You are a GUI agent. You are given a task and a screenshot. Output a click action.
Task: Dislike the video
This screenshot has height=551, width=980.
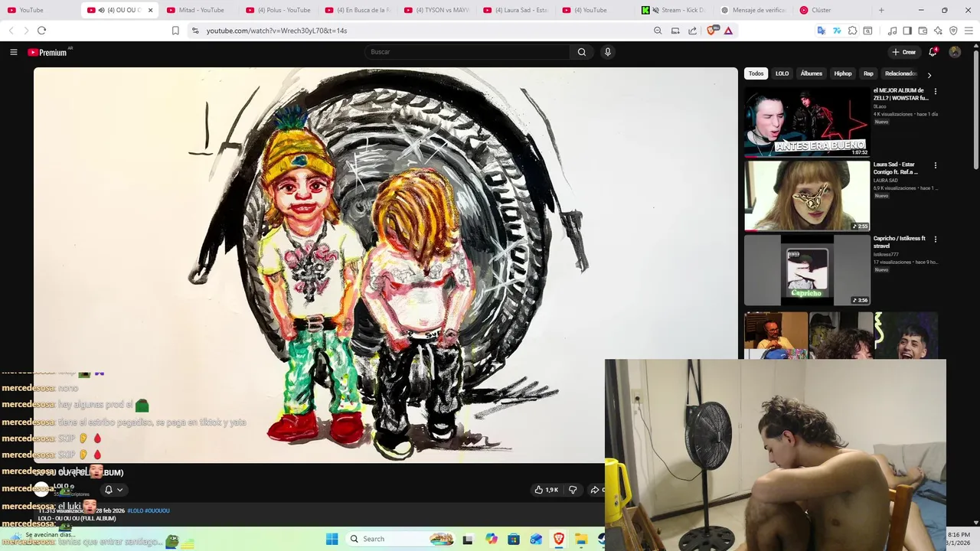click(x=573, y=490)
